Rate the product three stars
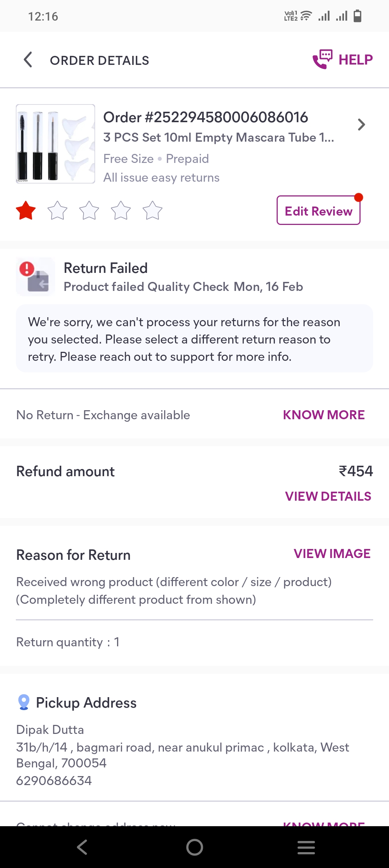The image size is (389, 868). pos(89,211)
